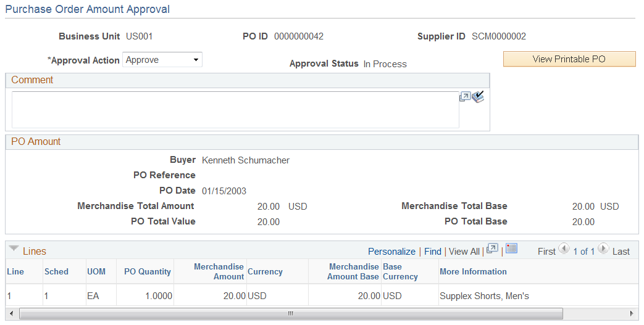Run spell check on Comment field

pos(478,97)
